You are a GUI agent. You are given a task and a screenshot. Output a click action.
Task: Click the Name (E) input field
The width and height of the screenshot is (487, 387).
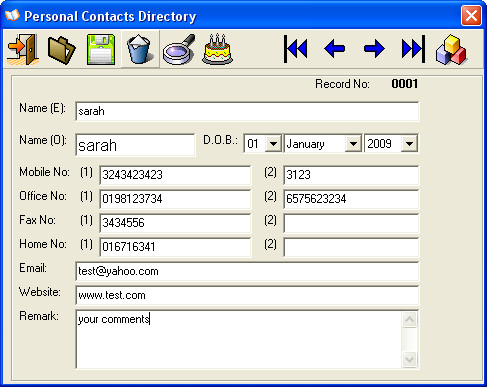pos(247,111)
